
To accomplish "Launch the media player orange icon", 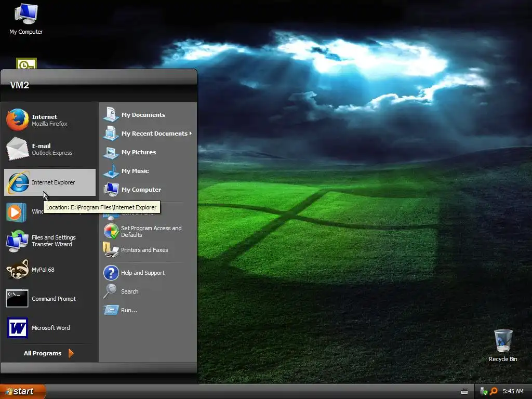I will pos(16,212).
